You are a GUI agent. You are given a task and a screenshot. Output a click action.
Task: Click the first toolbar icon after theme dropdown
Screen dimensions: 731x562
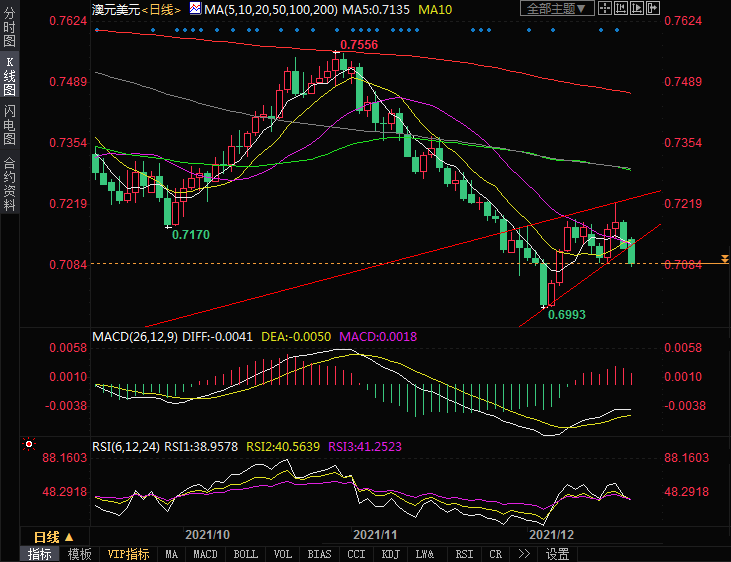(607, 9)
